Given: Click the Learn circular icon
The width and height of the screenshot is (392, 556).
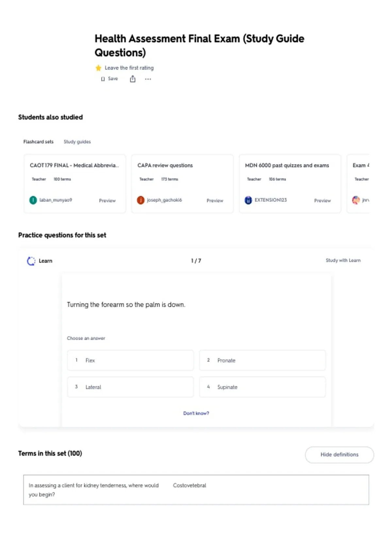Looking at the screenshot, I should (x=31, y=261).
